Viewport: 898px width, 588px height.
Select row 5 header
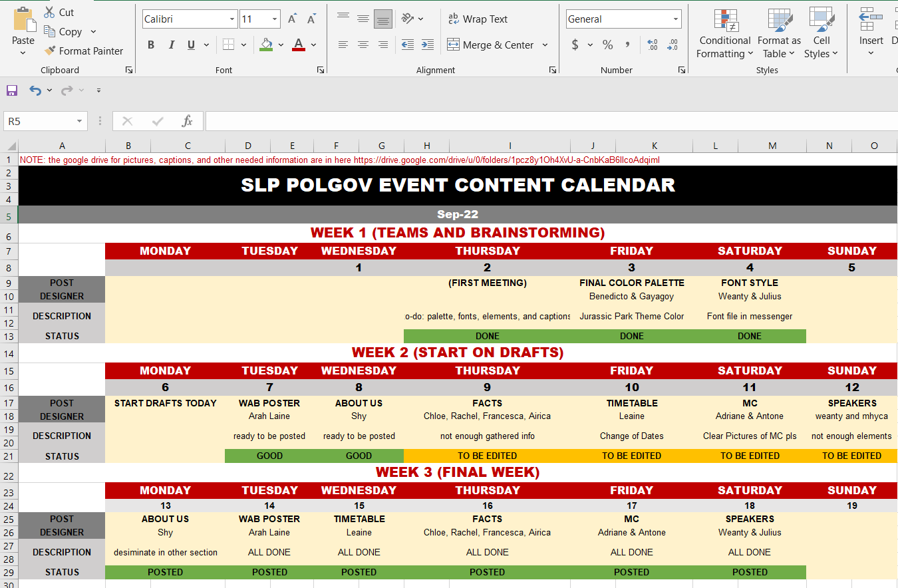tap(9, 215)
